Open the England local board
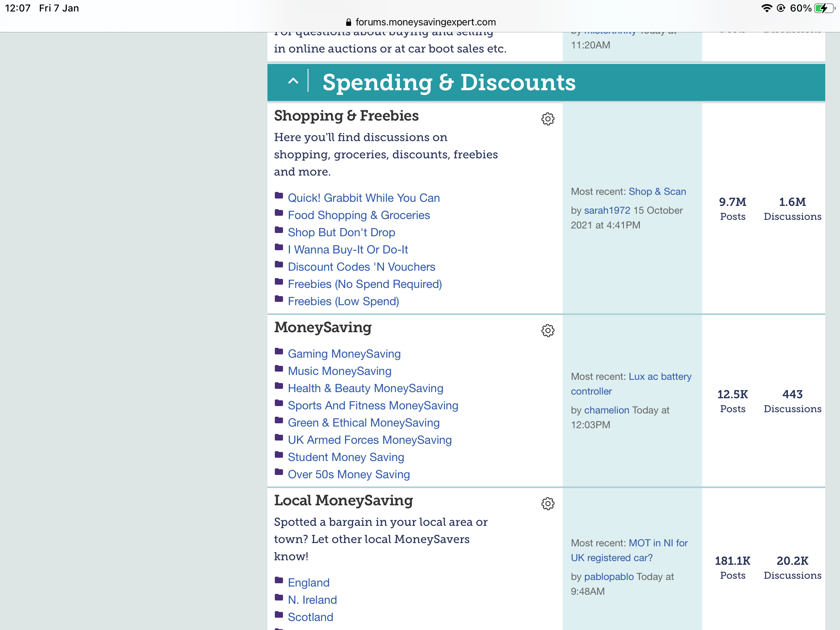Image resolution: width=840 pixels, height=630 pixels. pos(308,583)
